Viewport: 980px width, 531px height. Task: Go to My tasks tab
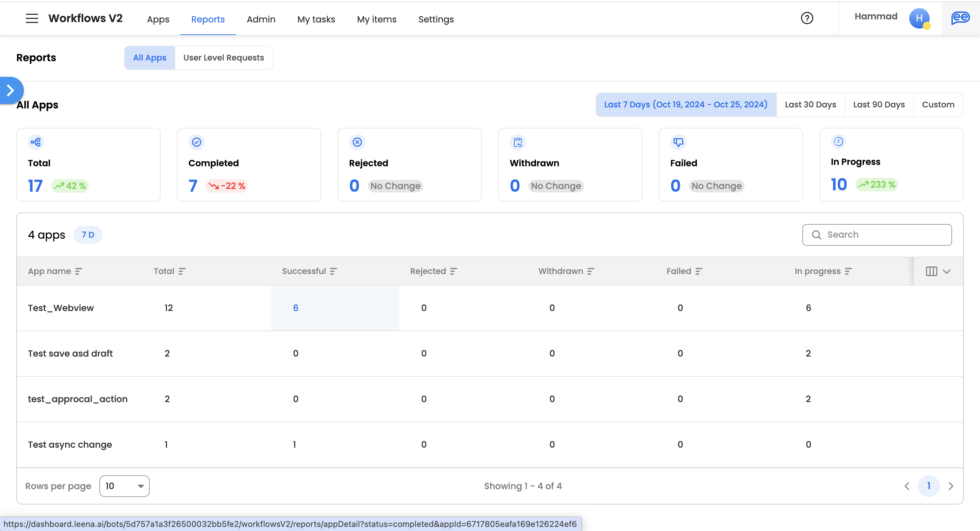[x=316, y=19]
